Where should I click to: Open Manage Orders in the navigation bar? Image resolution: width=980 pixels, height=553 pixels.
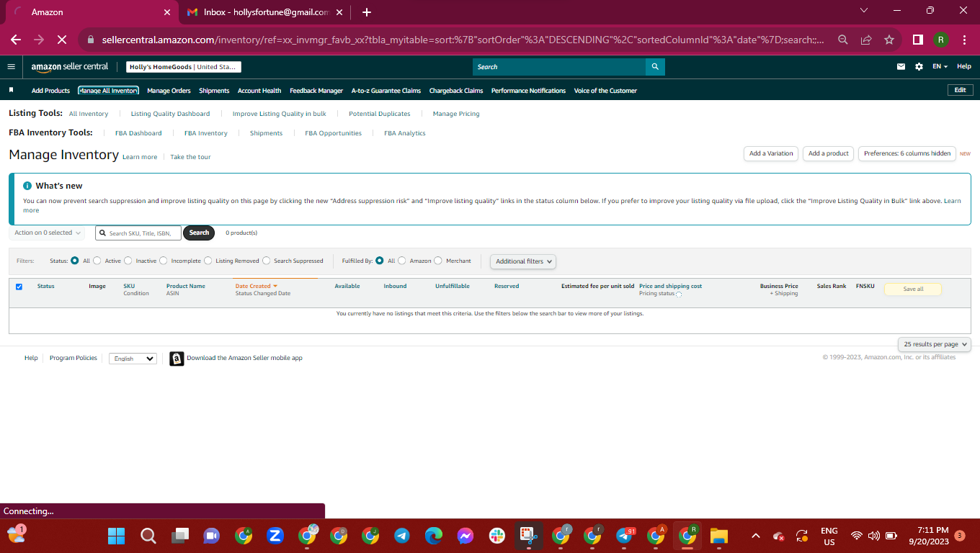click(x=169, y=91)
